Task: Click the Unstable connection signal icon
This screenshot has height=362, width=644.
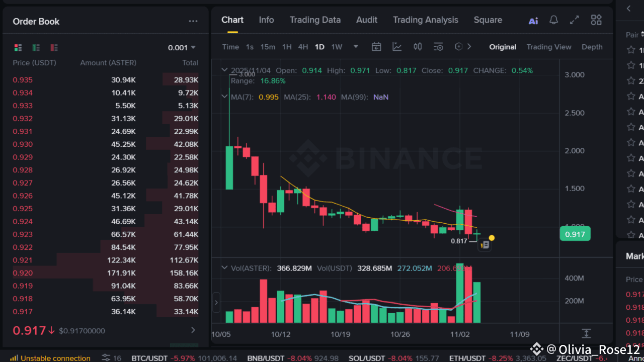Action: click(x=14, y=358)
